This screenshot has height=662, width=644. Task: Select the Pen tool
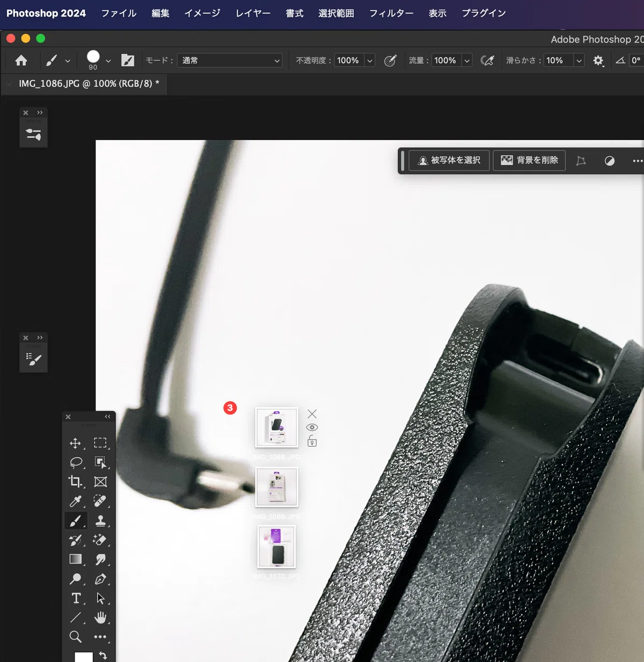100,579
